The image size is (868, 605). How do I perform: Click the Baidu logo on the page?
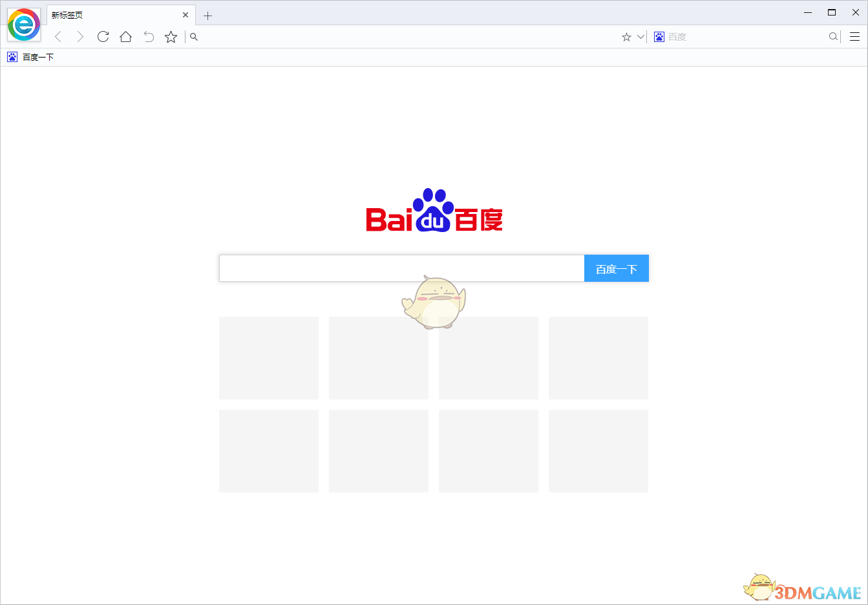click(x=434, y=210)
